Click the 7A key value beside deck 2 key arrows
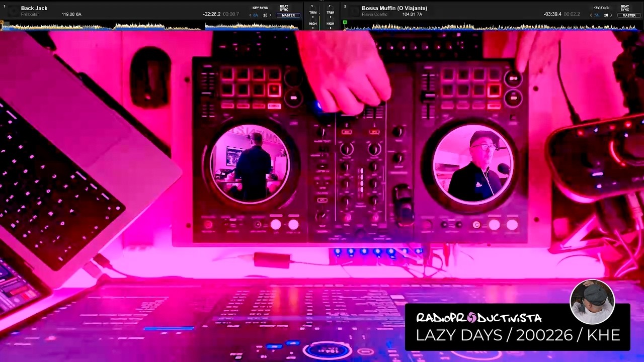This screenshot has height=362, width=644. (596, 15)
